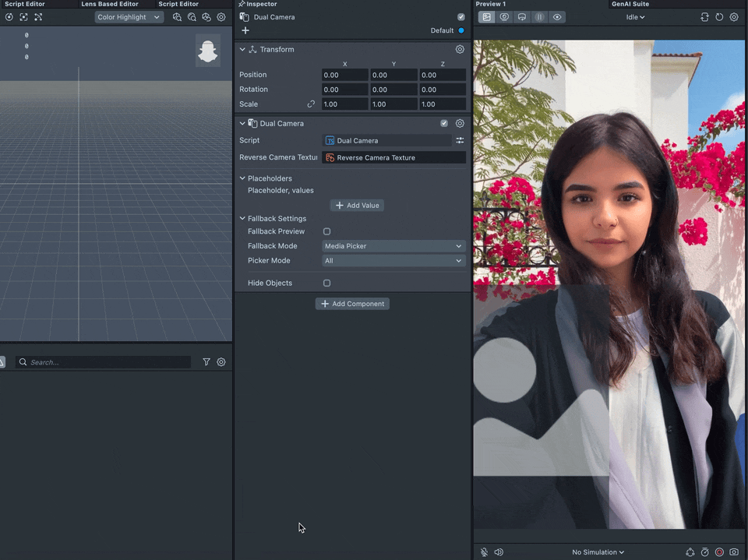Open the Fallback Mode dropdown
Viewport: 748px width, 560px height.
393,246
